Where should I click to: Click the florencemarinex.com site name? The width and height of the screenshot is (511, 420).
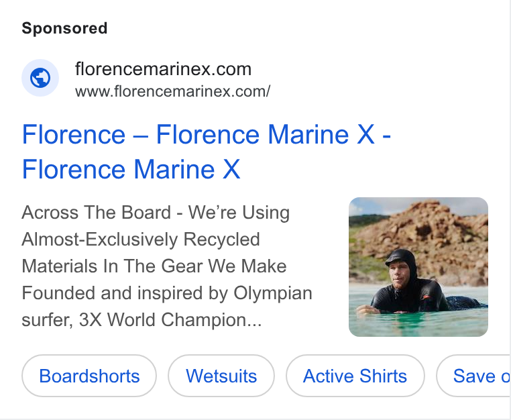coord(163,69)
